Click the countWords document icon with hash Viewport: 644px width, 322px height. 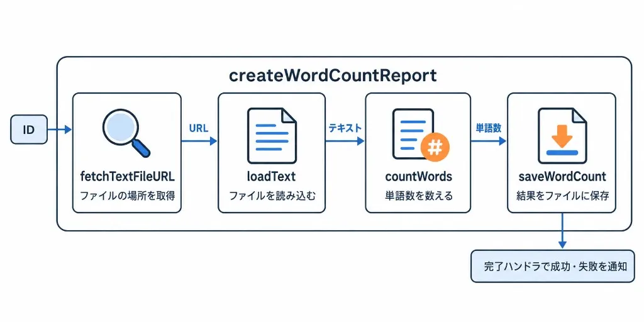(x=421, y=135)
